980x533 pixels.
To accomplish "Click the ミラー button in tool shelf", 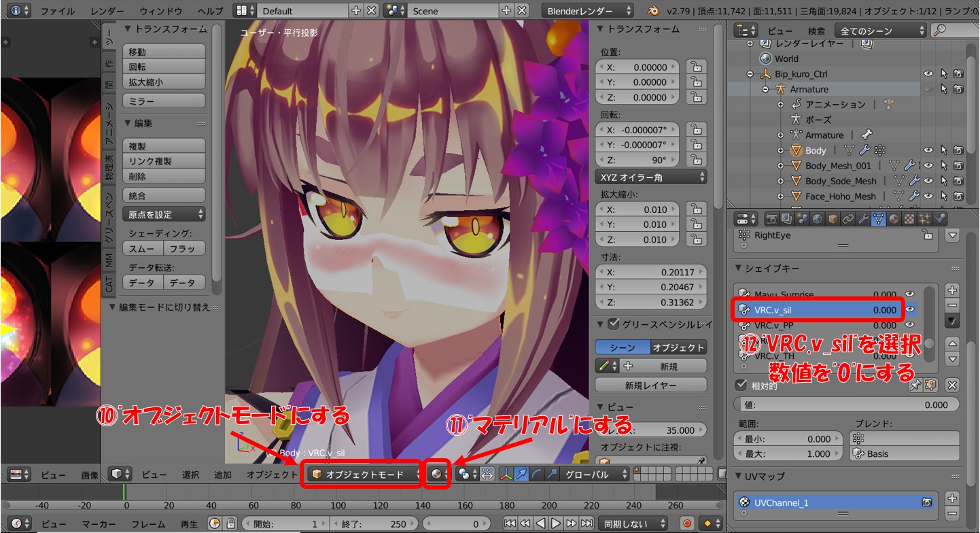I will coord(164,101).
